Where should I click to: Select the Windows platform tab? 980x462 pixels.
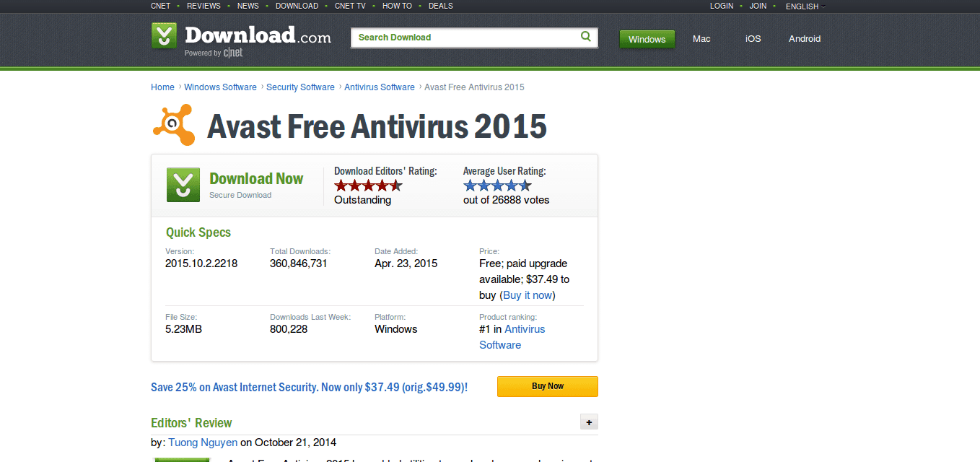[647, 39]
